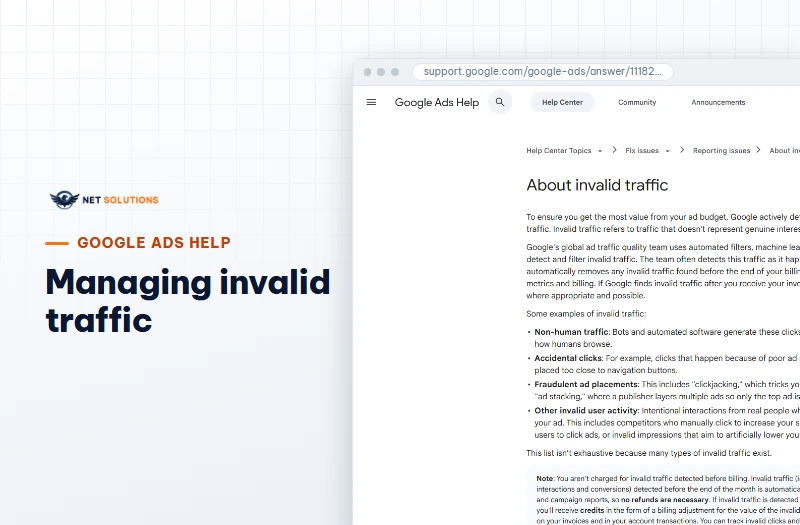Click the Net Solutions eagle logo
The image size is (800, 525).
[x=64, y=200]
